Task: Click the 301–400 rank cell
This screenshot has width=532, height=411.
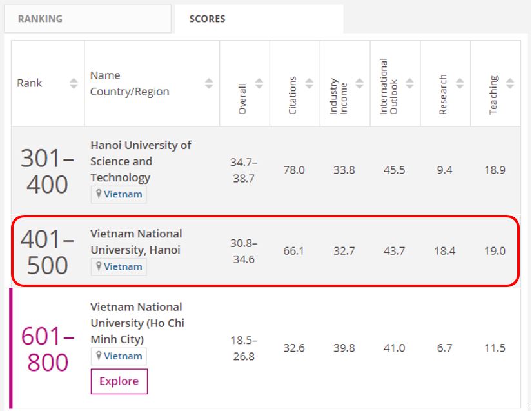Action: click(47, 171)
